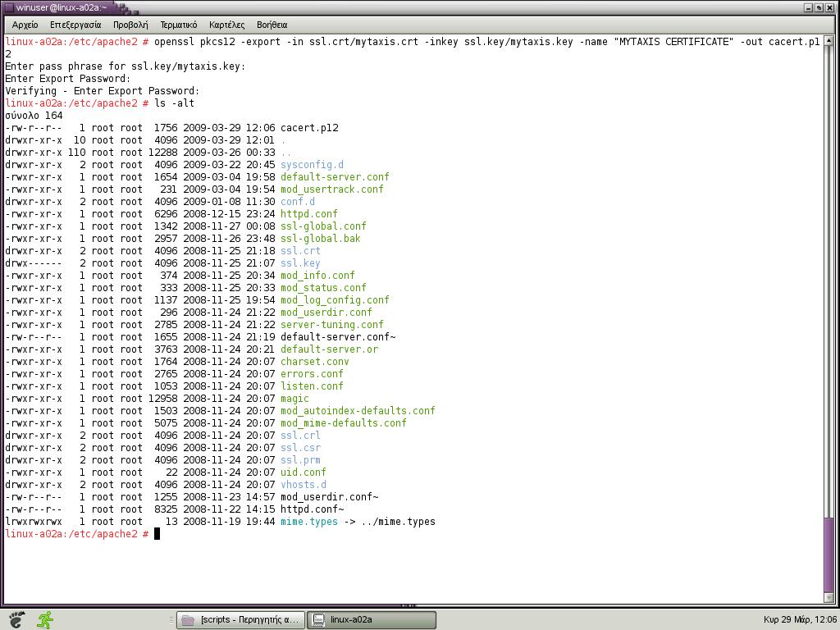Open the Αρχείο menu
This screenshot has width=840, height=630.
point(25,25)
